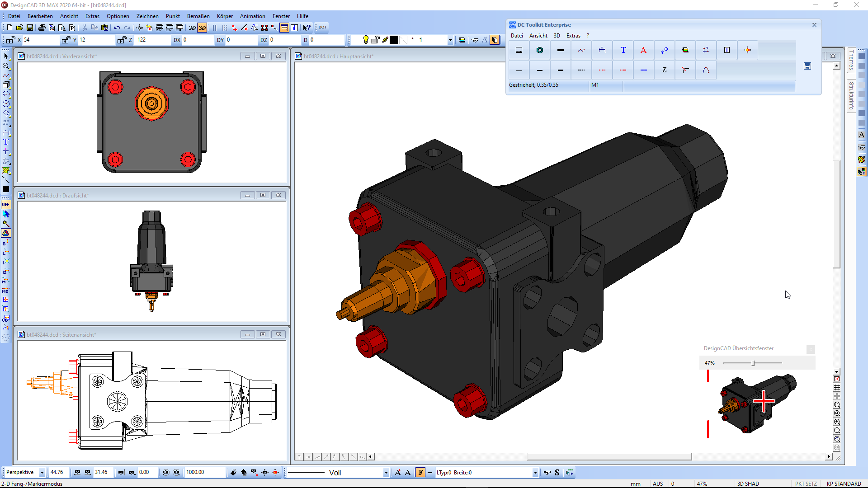The image size is (868, 488).
Task: Maximize the Seitenansicht view window
Action: [263, 334]
